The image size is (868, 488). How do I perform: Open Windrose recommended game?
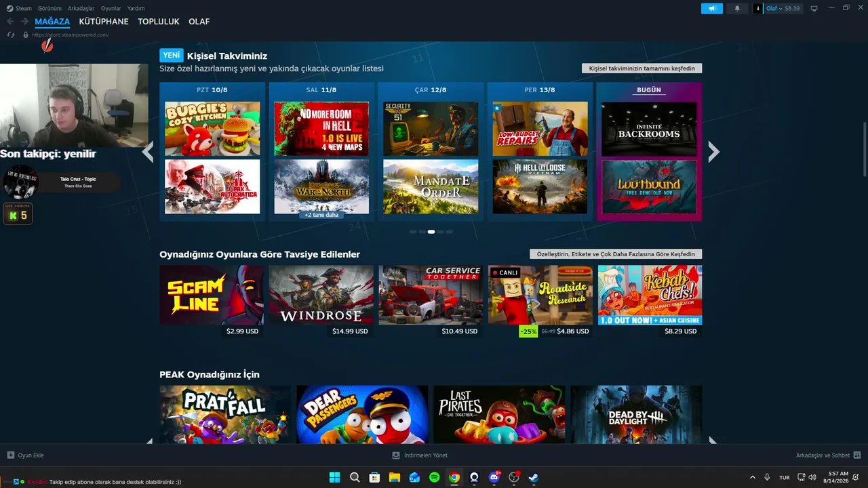click(321, 295)
